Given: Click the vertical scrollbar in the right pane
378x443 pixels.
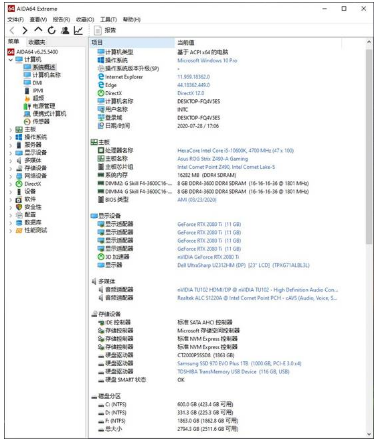Looking at the screenshot, I should click(369, 147).
